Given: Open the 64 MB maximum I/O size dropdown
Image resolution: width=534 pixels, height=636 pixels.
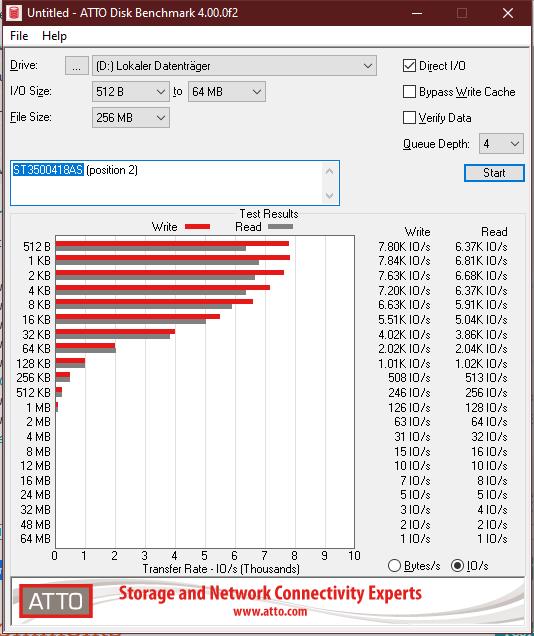Looking at the screenshot, I should click(227, 92).
